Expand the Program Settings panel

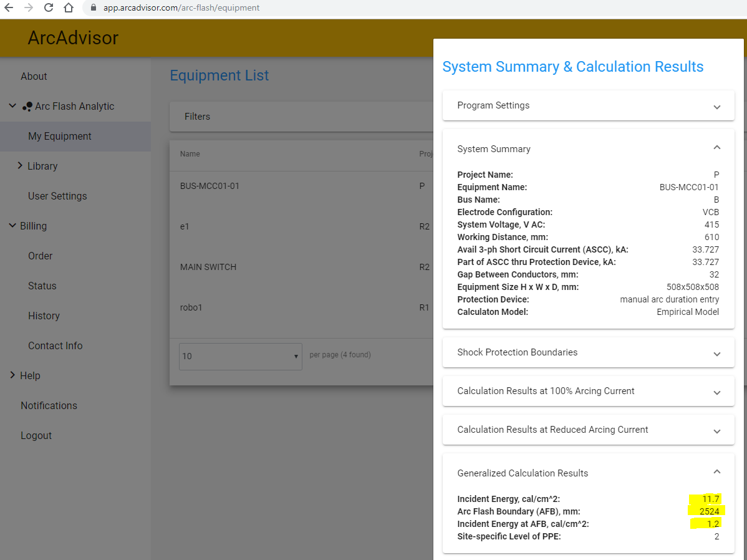[589, 105]
